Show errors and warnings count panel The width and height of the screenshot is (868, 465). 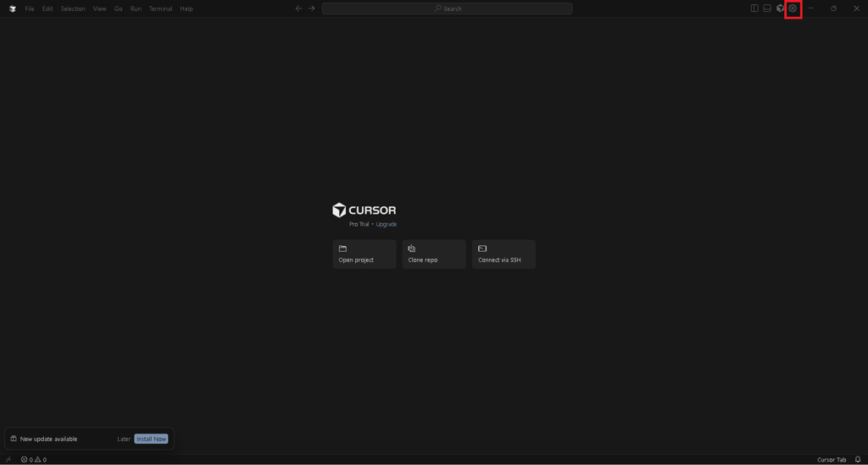coord(34,459)
